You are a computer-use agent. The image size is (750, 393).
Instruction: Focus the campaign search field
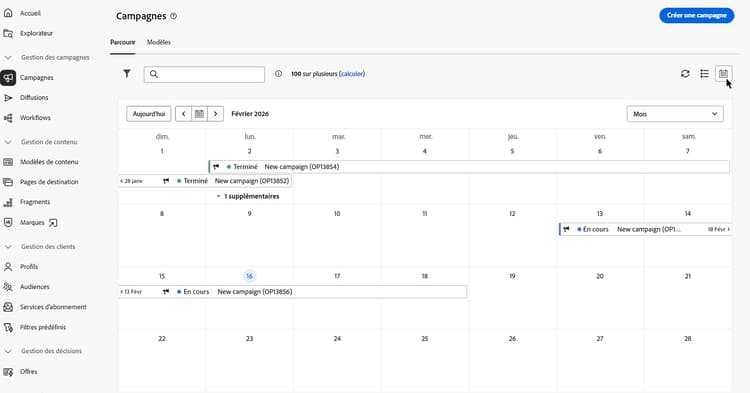204,74
